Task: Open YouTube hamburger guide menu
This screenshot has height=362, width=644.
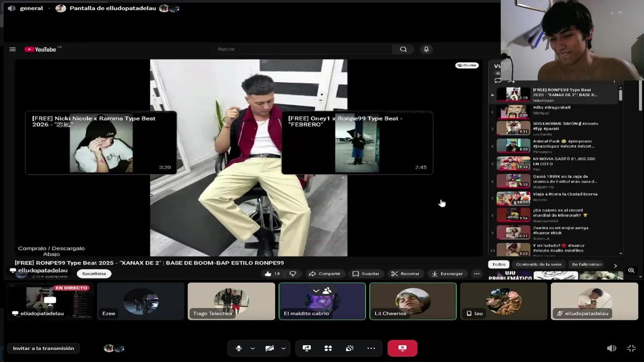Action: 13,49
